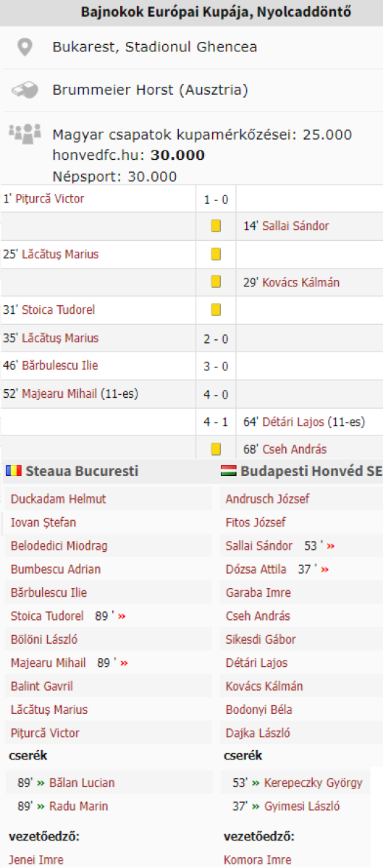Click Cseh András's 68' yellow card

(x=216, y=449)
